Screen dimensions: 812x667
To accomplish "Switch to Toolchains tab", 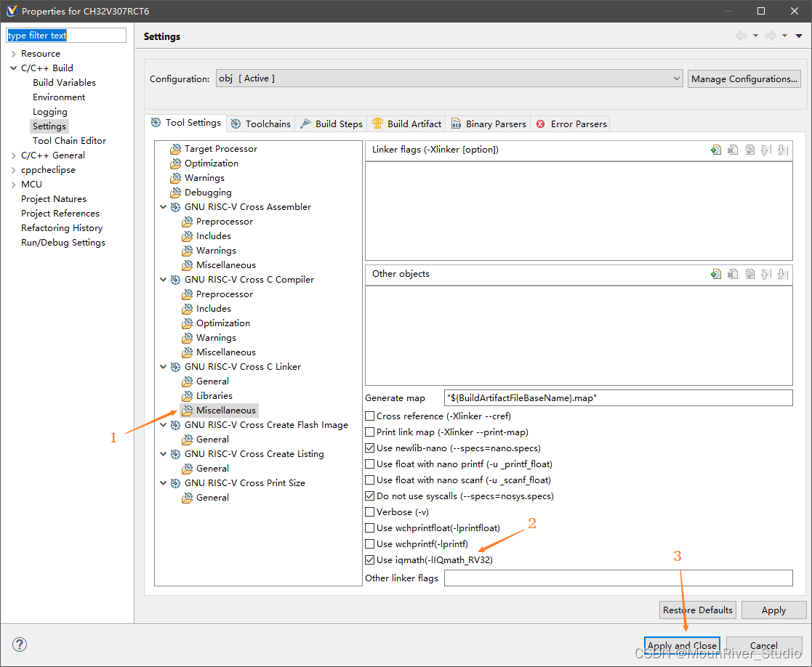I will (x=261, y=124).
